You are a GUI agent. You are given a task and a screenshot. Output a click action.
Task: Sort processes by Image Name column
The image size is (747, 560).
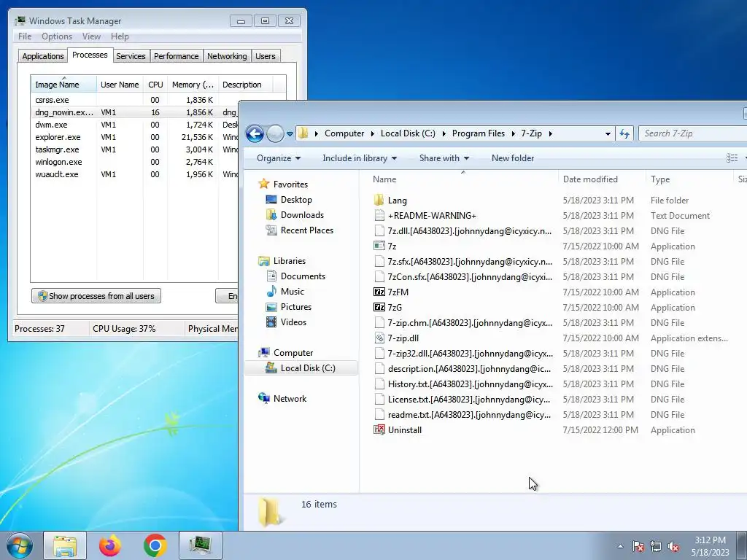point(64,85)
